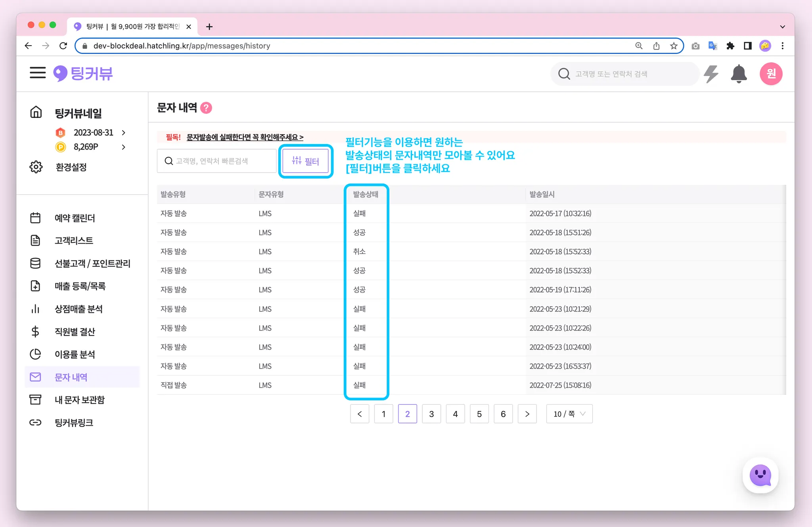The width and height of the screenshot is (812, 527).
Task: Expand the 2023-08-31 subscription chevron
Action: tap(124, 133)
